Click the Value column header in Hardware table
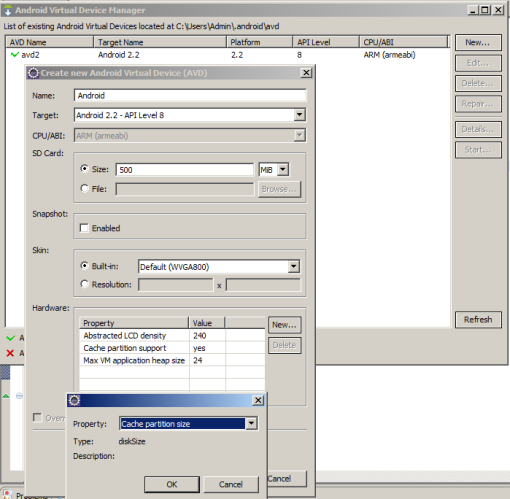 click(207, 323)
